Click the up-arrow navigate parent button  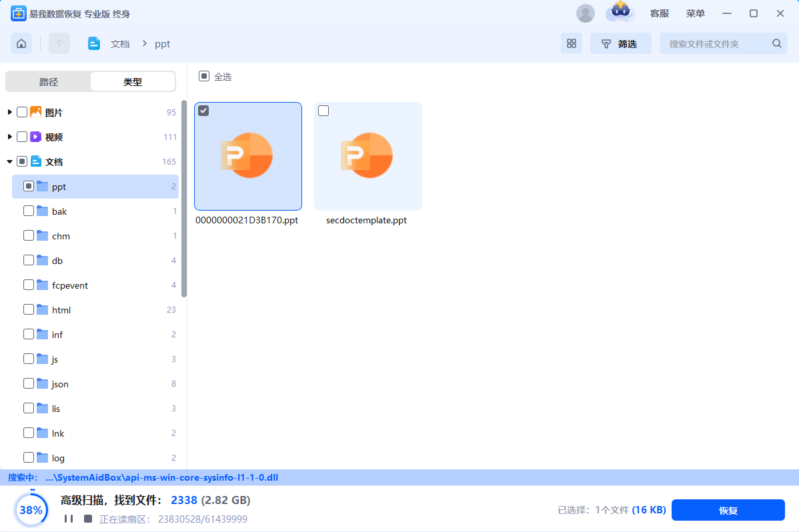pos(59,43)
